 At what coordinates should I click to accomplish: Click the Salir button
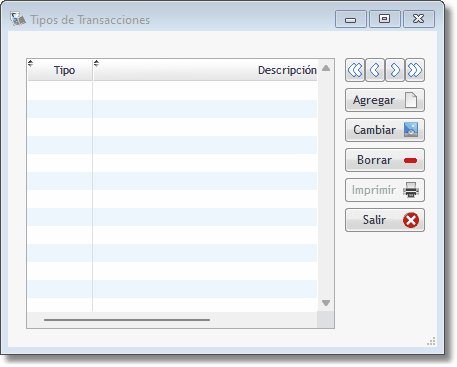(x=385, y=220)
